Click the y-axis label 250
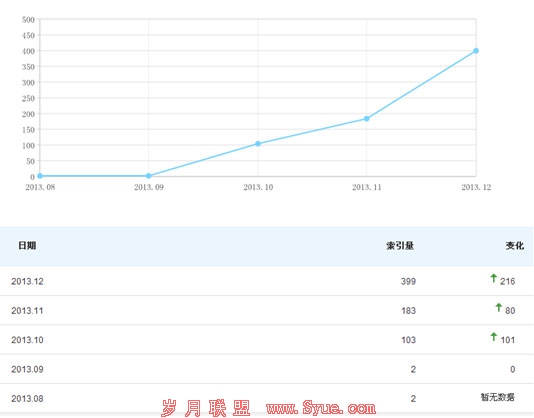This screenshot has height=418, width=534. (x=28, y=98)
